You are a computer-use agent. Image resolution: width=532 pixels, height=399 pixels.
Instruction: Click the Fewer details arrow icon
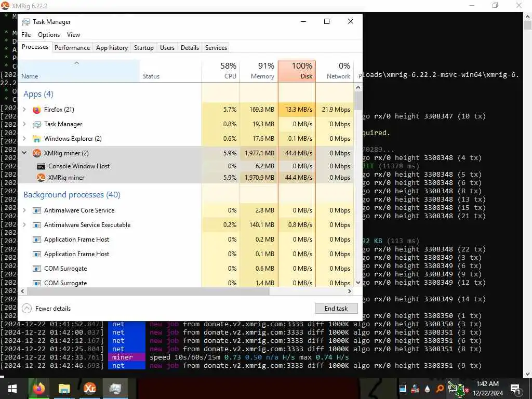click(26, 309)
